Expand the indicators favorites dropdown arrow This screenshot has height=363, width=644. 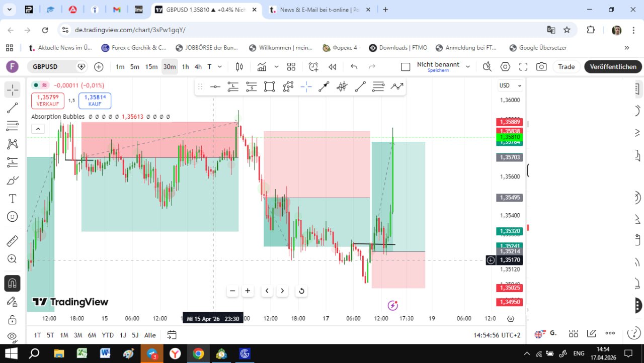click(276, 67)
